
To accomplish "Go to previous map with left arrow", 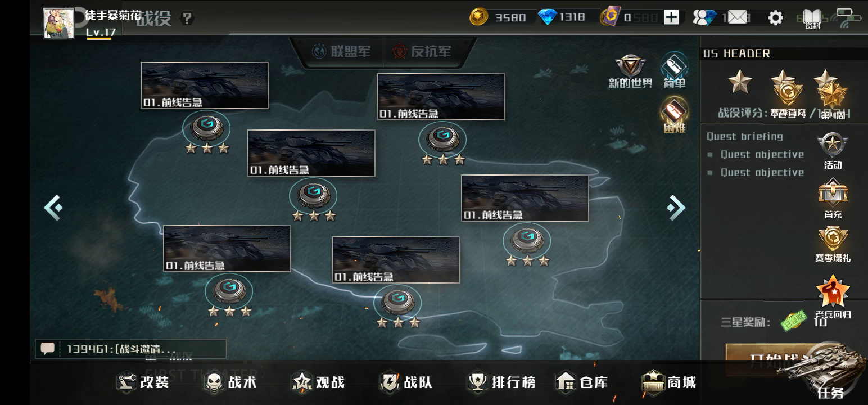I will click(53, 208).
